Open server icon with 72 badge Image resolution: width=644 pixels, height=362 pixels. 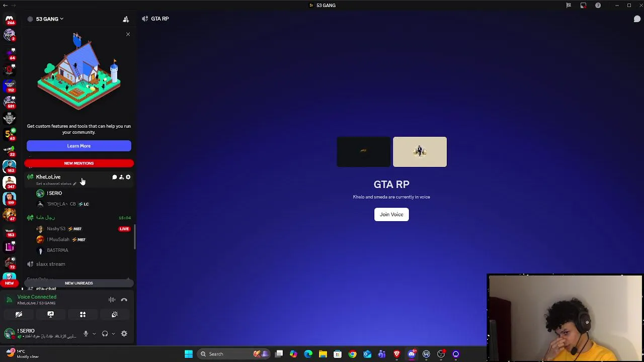tap(9, 262)
